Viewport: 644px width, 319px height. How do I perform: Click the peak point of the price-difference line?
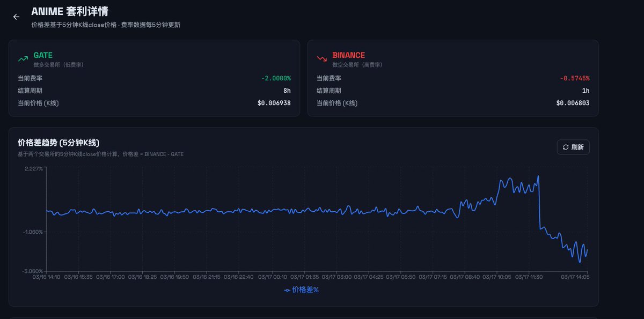coord(538,176)
